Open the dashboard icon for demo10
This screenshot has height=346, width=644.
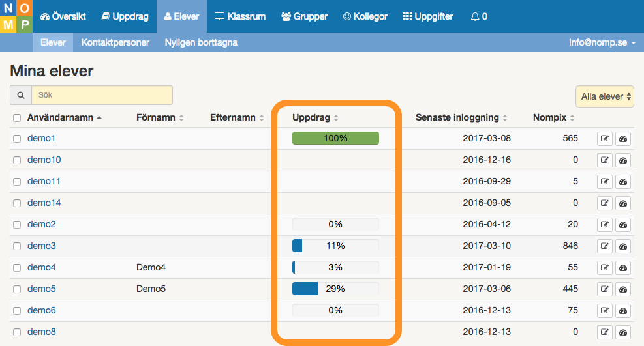pos(623,160)
